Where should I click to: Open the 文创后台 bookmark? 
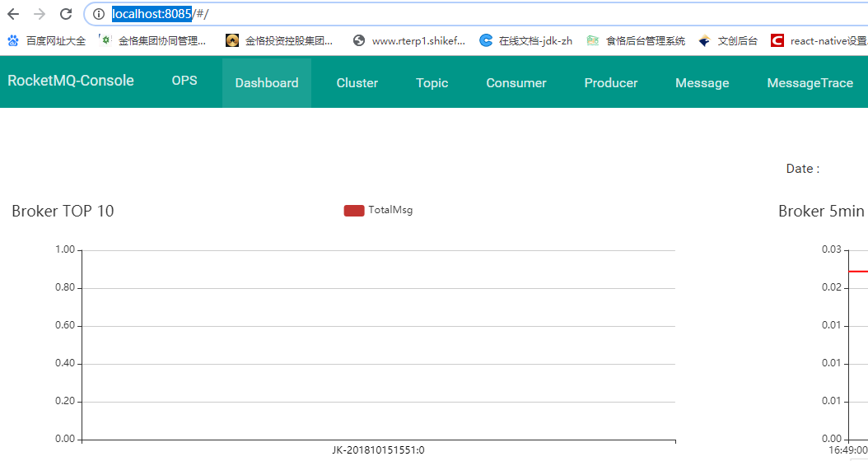click(x=728, y=40)
